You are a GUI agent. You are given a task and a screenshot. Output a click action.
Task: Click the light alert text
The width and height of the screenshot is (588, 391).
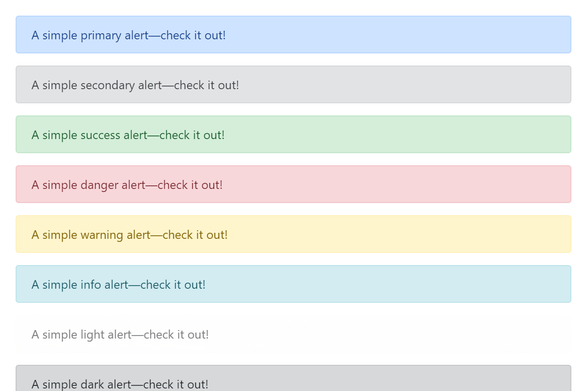120,334
